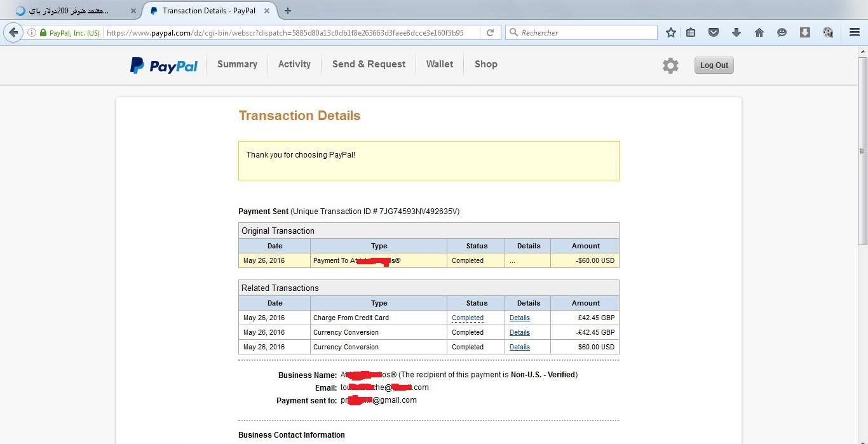Open the Wallet page
This screenshot has width=868, height=444.
[440, 64]
